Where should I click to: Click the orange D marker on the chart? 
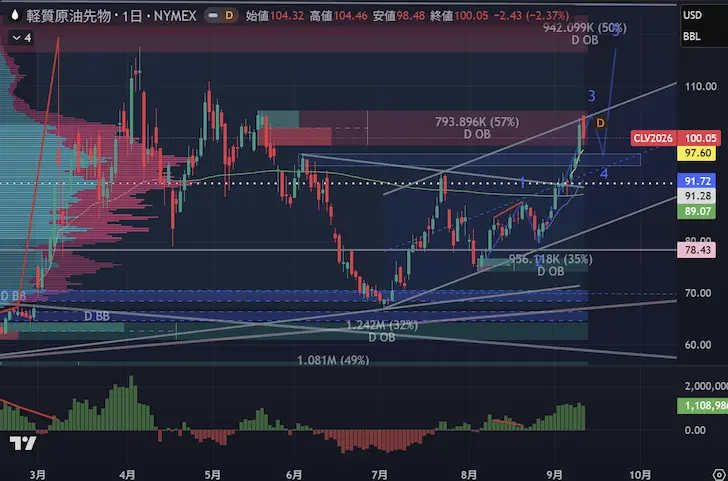tap(600, 123)
